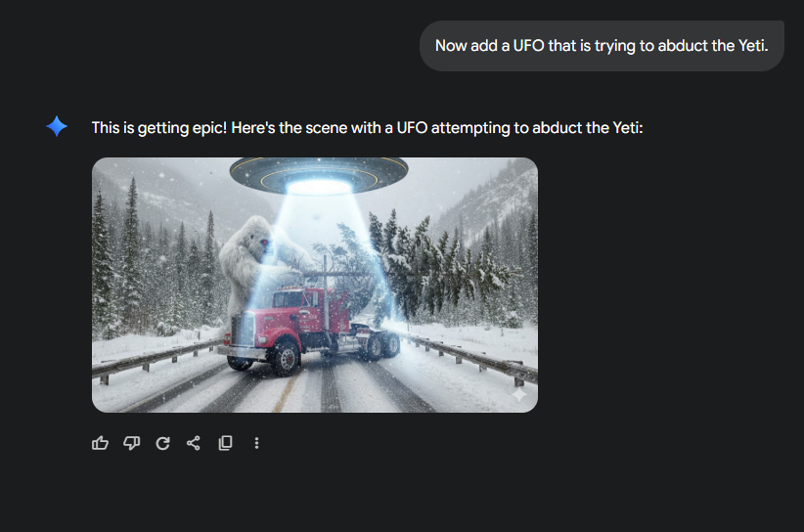Click the flying saucer in the generated image
This screenshot has height=532, width=804.
(319, 175)
